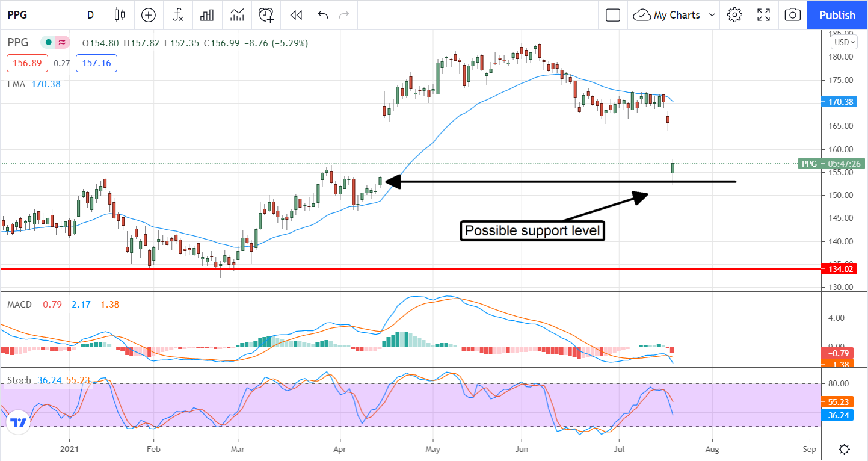Click the Jun label on the time axis
Image resolution: width=868 pixels, height=461 pixels.
[522, 449]
